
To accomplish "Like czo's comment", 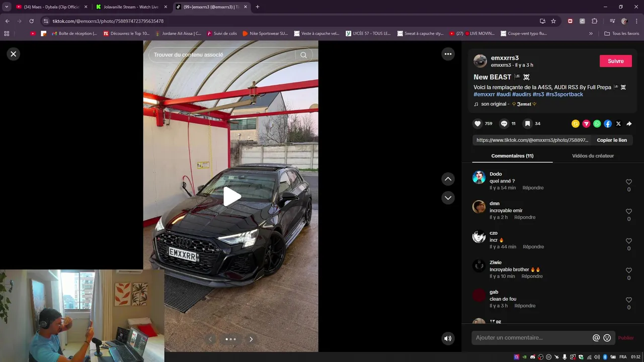I will point(629,241).
